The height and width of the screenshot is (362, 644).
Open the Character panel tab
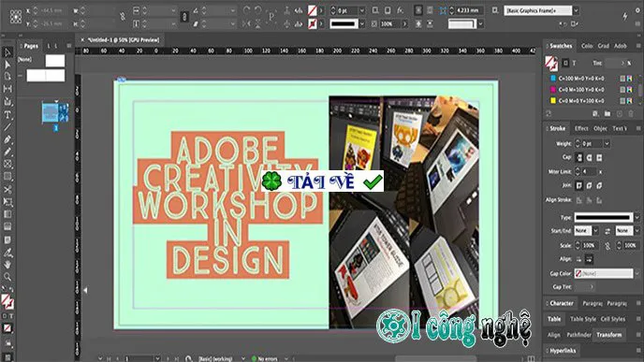[x=562, y=303]
